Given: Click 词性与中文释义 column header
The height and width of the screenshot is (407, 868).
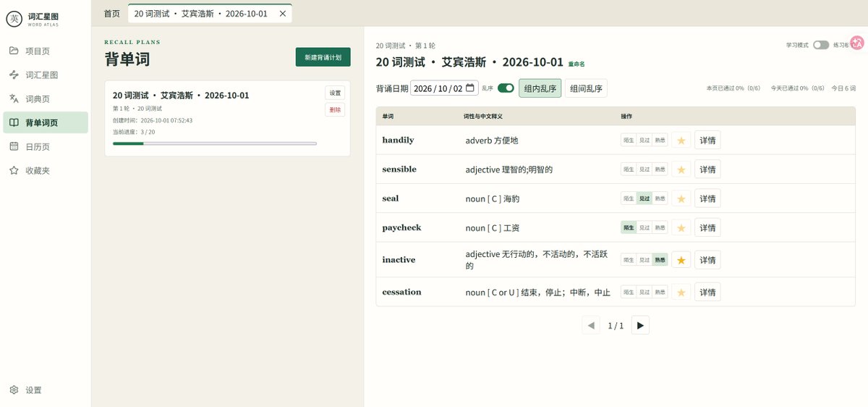Looking at the screenshot, I should [x=482, y=116].
